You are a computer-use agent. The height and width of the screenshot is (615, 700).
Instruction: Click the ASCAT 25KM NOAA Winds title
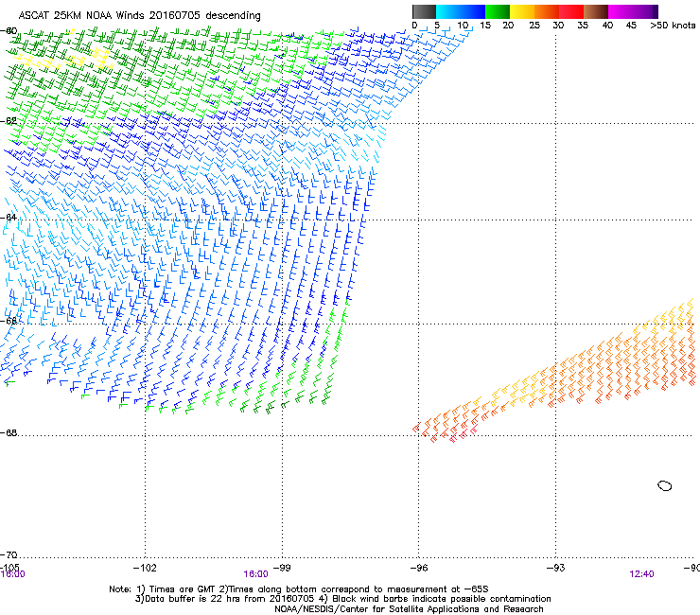(139, 16)
